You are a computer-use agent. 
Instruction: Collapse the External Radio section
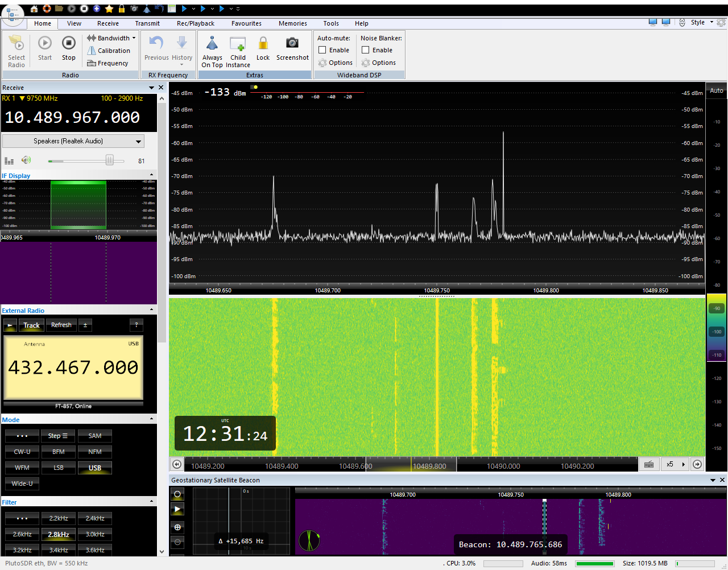(x=151, y=310)
